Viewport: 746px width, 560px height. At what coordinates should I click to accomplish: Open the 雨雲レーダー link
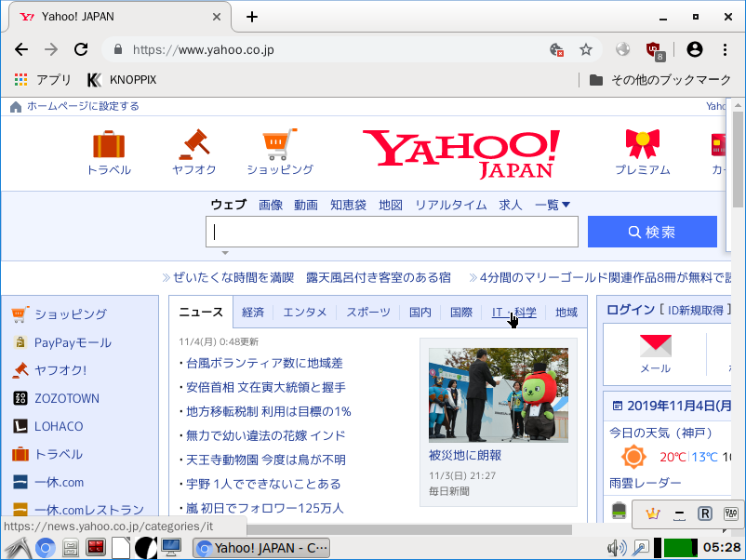(x=646, y=484)
